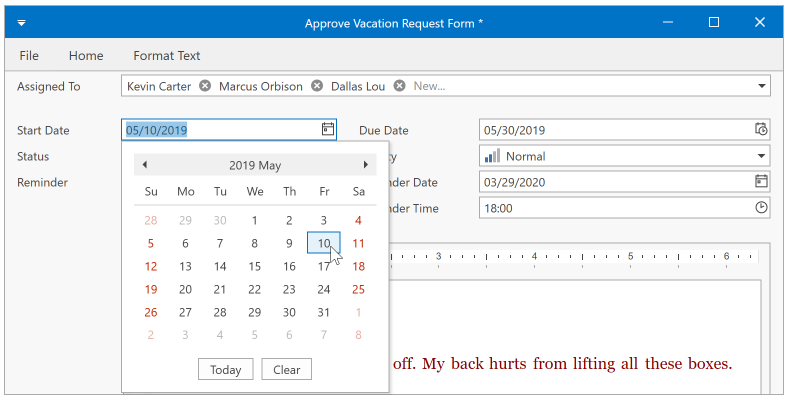This screenshot has height=401, width=789.
Task: Remove Kevin Carter from Assigned To
Action: (205, 86)
